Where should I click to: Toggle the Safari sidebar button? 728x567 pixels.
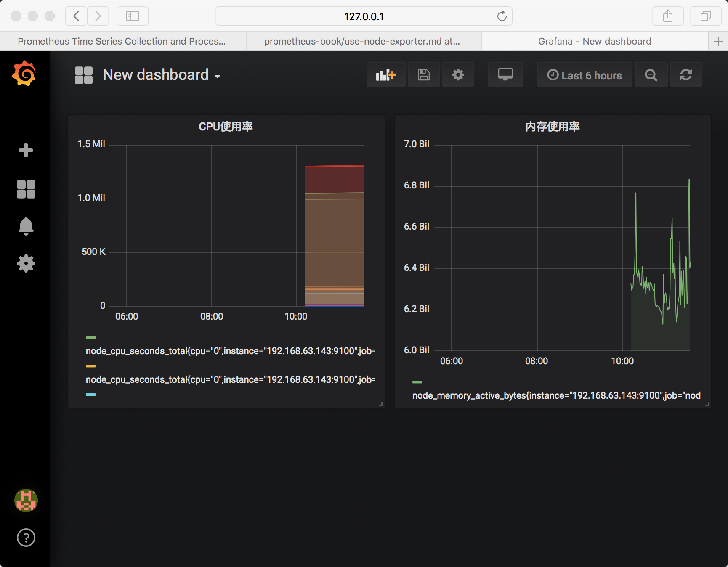[x=133, y=16]
